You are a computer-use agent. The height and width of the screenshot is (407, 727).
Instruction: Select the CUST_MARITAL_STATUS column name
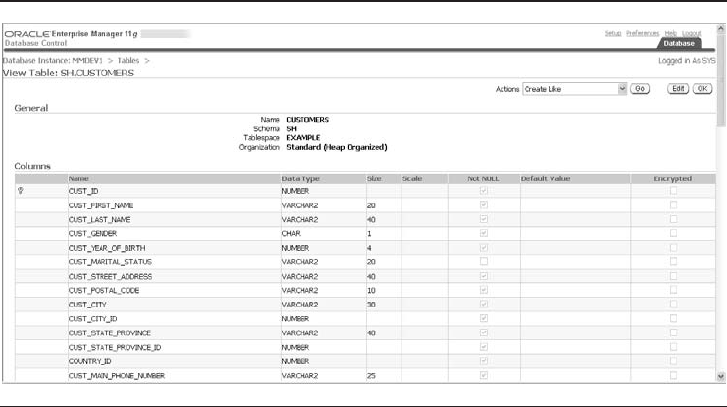110,262
